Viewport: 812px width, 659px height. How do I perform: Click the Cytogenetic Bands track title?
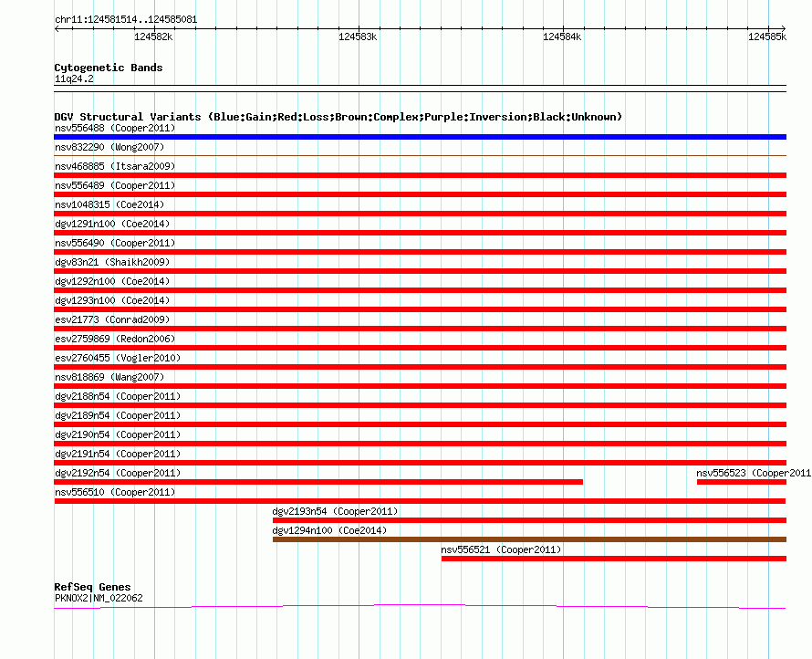pyautogui.click(x=109, y=68)
